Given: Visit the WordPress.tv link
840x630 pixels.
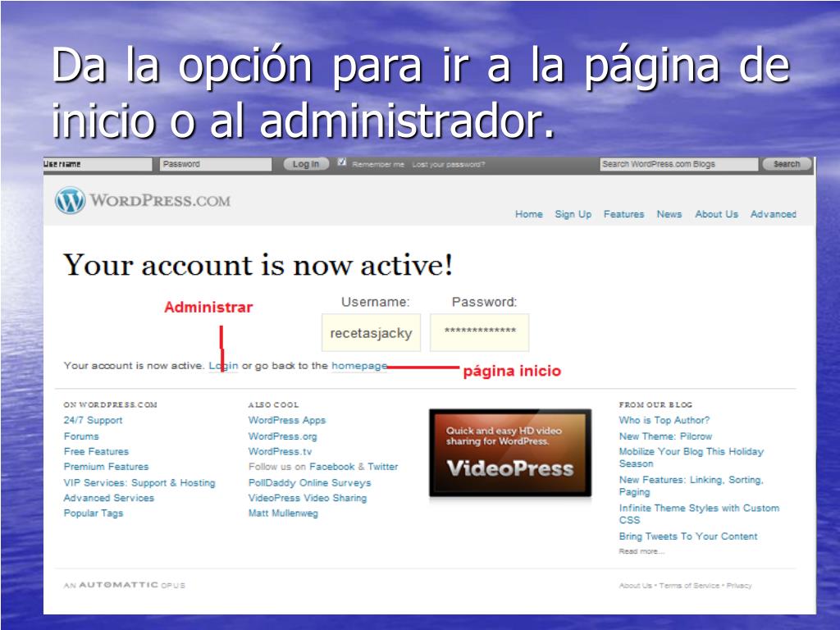Looking at the screenshot, I should 280,452.
